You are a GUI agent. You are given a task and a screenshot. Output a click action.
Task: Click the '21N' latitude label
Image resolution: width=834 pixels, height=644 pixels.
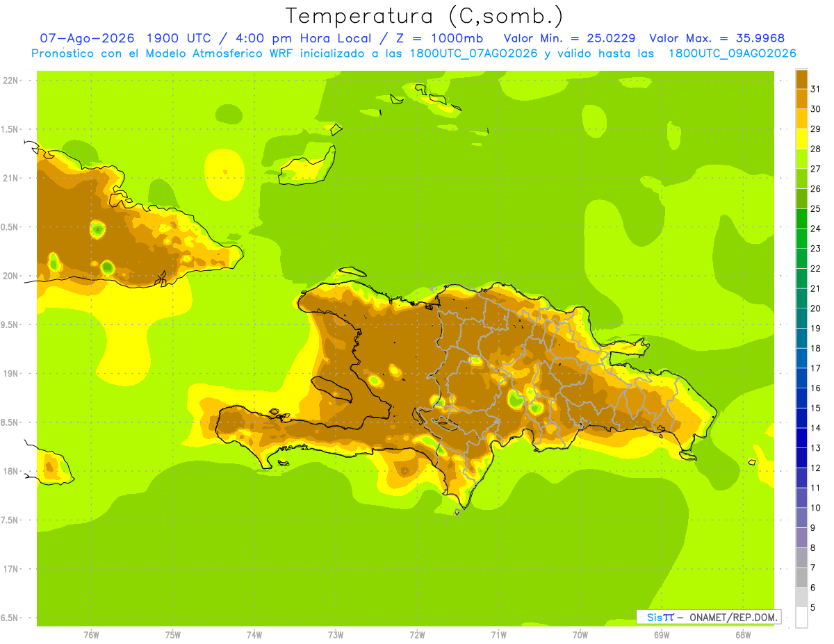pos(12,178)
